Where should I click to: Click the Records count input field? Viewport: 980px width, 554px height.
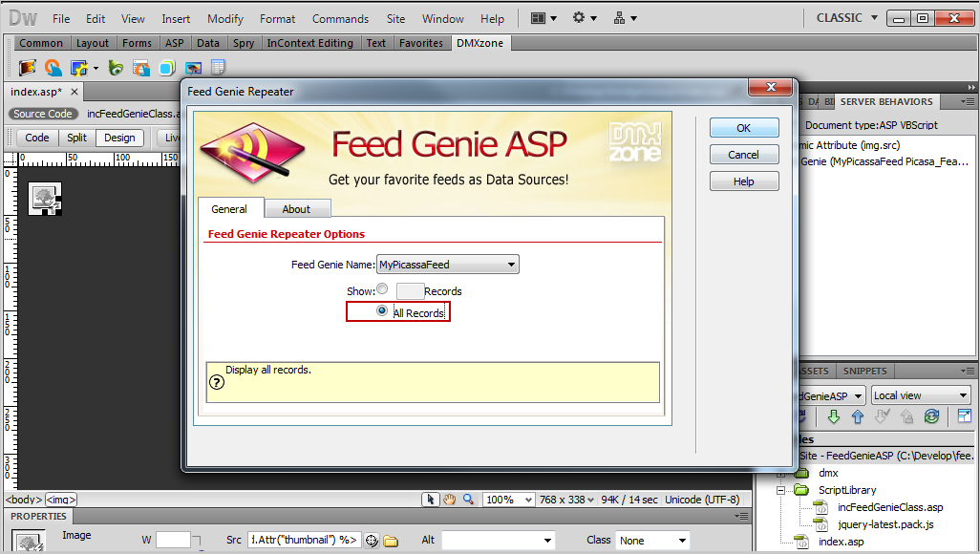pyautogui.click(x=410, y=290)
